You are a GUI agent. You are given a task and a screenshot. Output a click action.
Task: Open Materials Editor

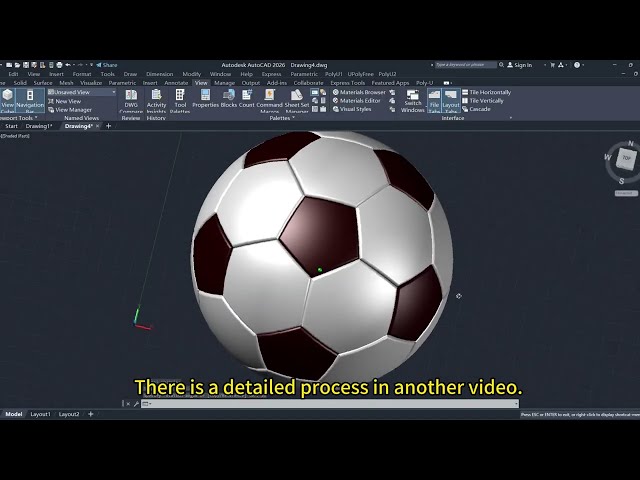(356, 100)
